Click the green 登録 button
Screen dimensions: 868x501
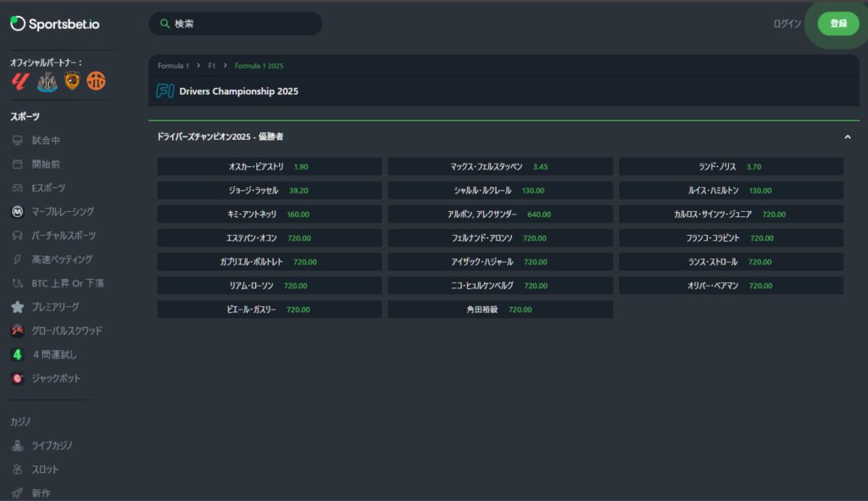(838, 24)
